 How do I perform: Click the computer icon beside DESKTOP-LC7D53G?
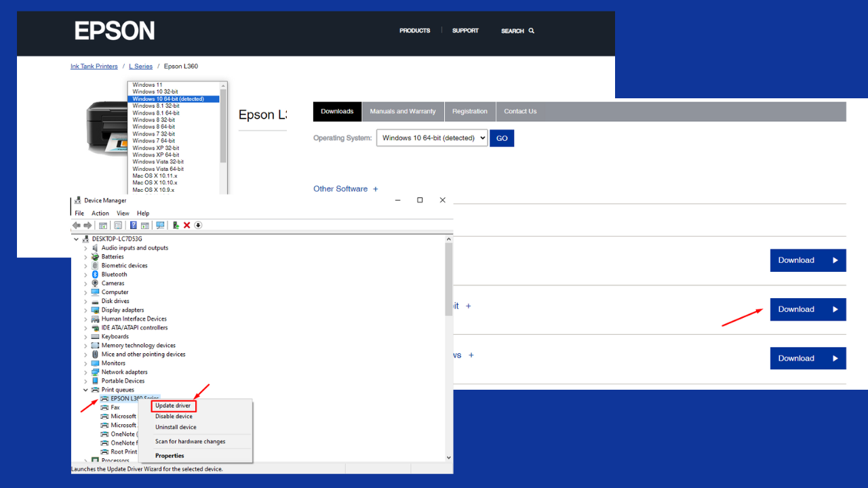86,239
